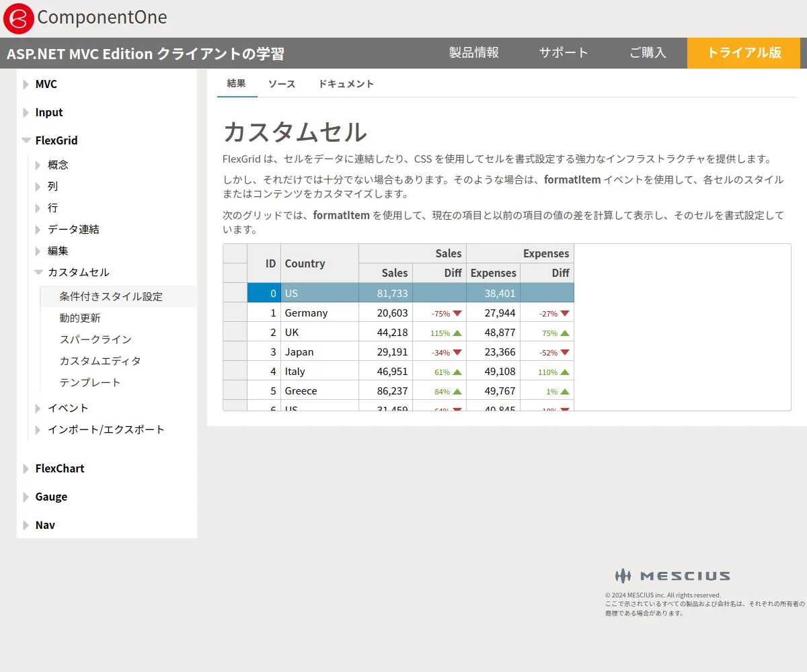
Task: Click the red down arrow in Germany Sales Diff
Action: tap(457, 313)
